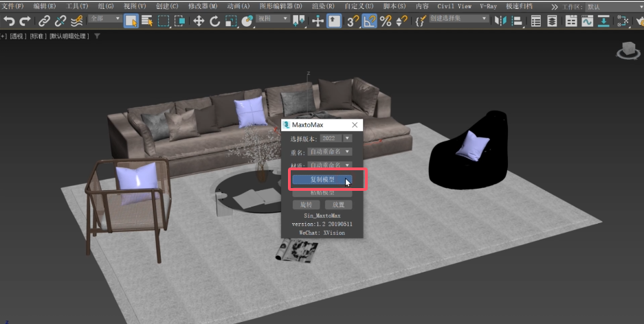Image resolution: width=644 pixels, height=324 pixels.
Task: Open the '材质' auto-rename dropdown
Action: (x=330, y=165)
